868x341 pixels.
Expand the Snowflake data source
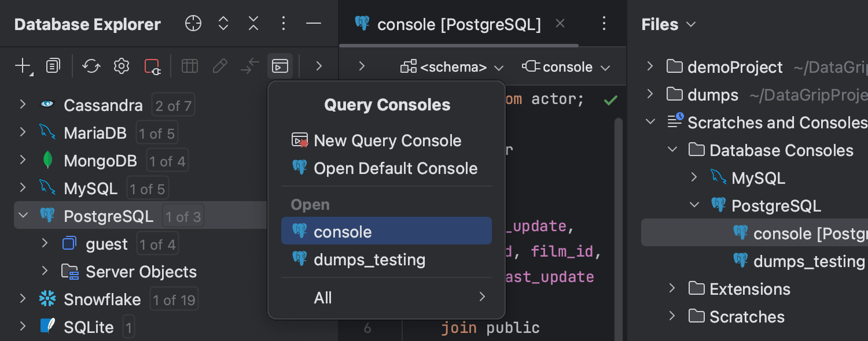tap(22, 299)
